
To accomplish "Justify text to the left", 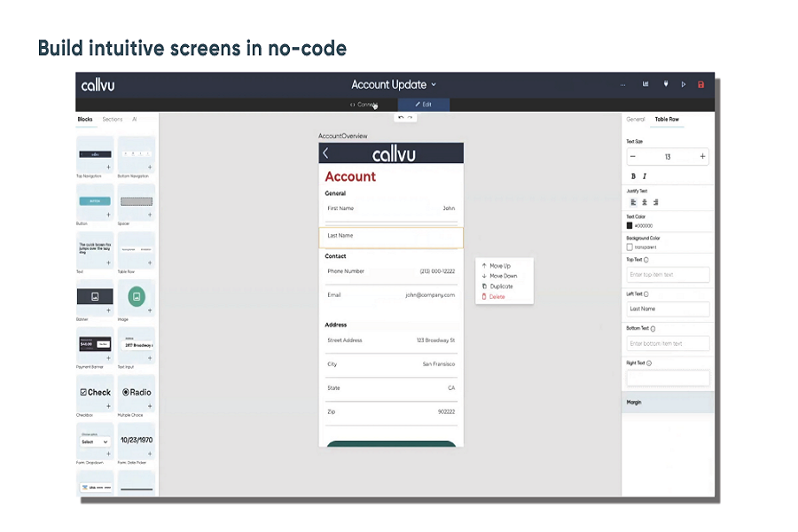I will point(633,202).
